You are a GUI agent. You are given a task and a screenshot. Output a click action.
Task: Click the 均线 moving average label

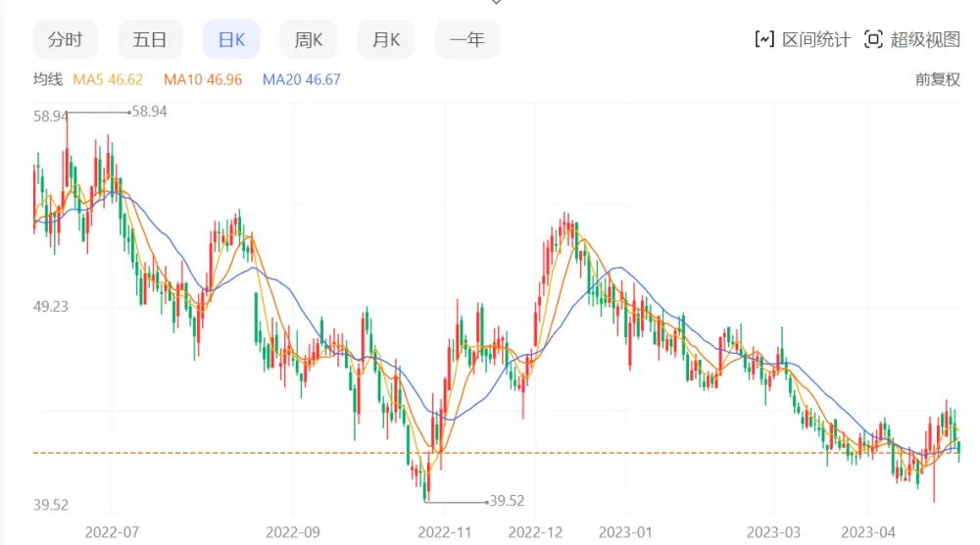[x=48, y=79]
